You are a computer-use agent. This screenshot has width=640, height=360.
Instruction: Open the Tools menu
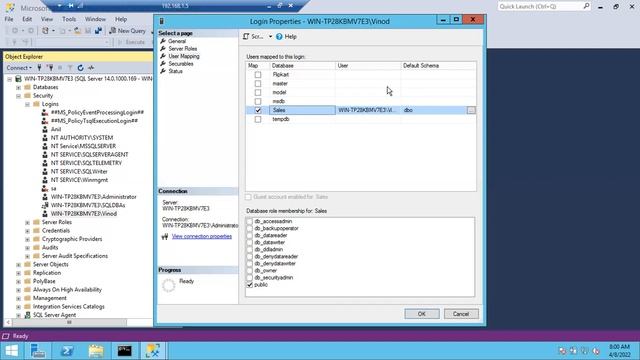[69, 19]
